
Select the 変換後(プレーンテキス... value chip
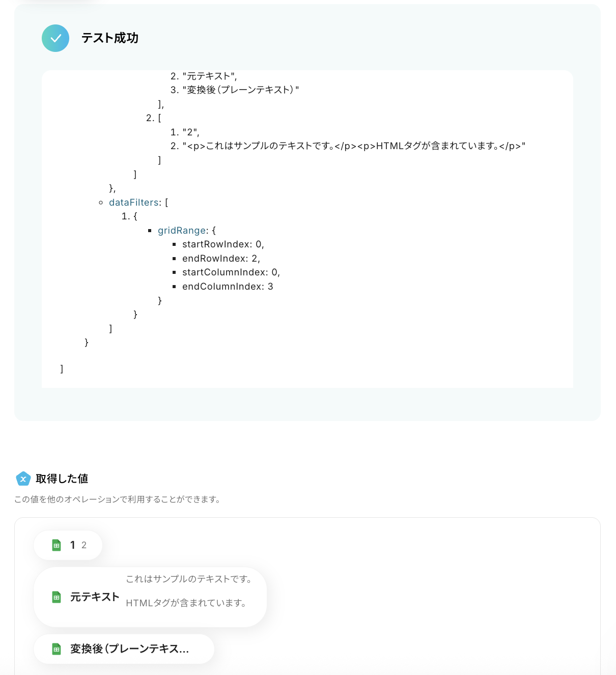124,649
